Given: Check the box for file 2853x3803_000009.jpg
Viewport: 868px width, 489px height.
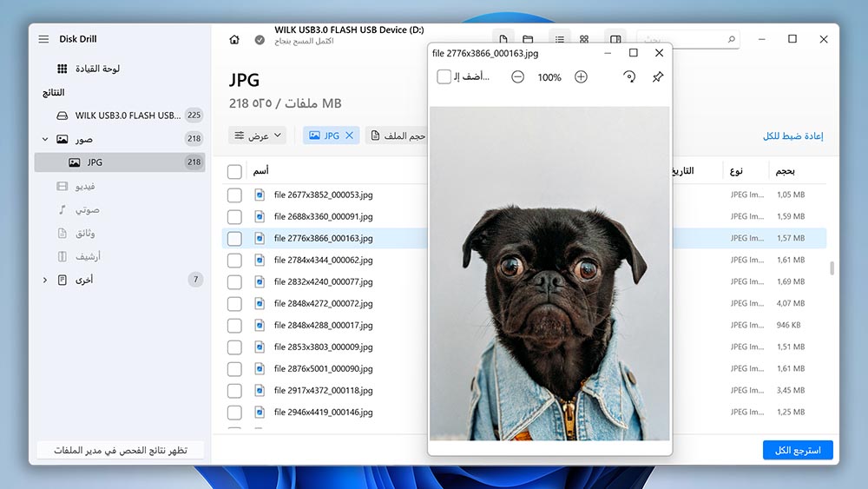Looking at the screenshot, I should point(234,347).
